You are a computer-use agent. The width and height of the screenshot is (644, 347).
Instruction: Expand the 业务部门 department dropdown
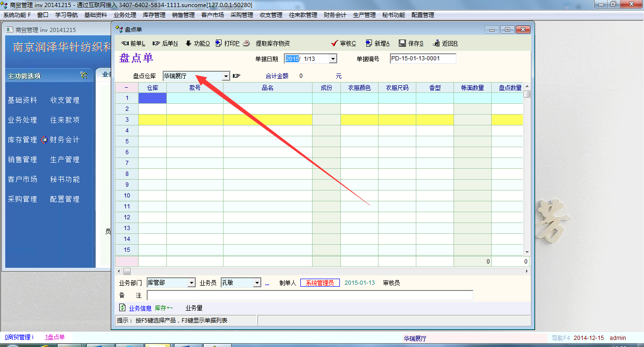(191, 283)
